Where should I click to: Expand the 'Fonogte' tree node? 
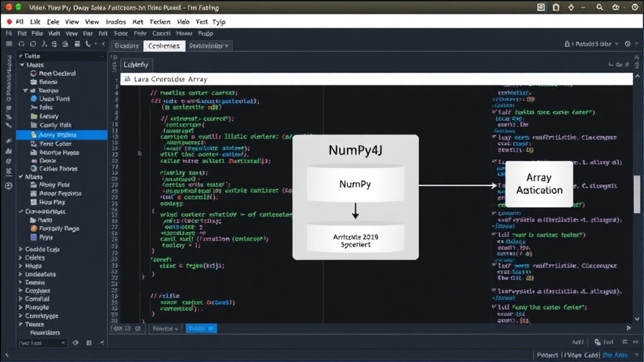click(21, 307)
